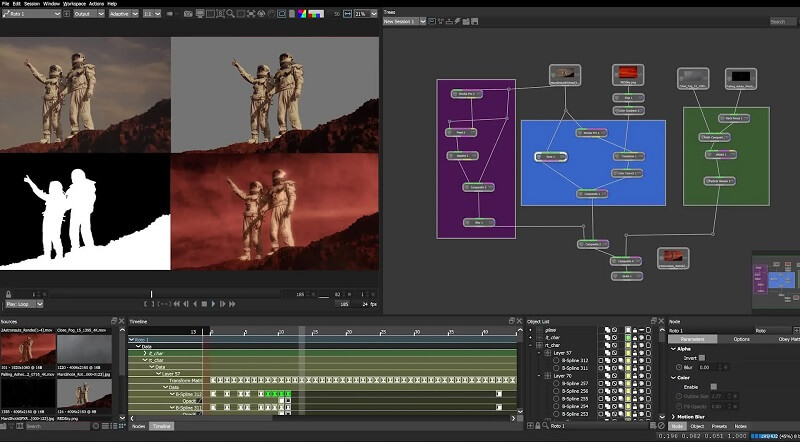Click the play backward button
800x442 pixels.
[x=195, y=304]
